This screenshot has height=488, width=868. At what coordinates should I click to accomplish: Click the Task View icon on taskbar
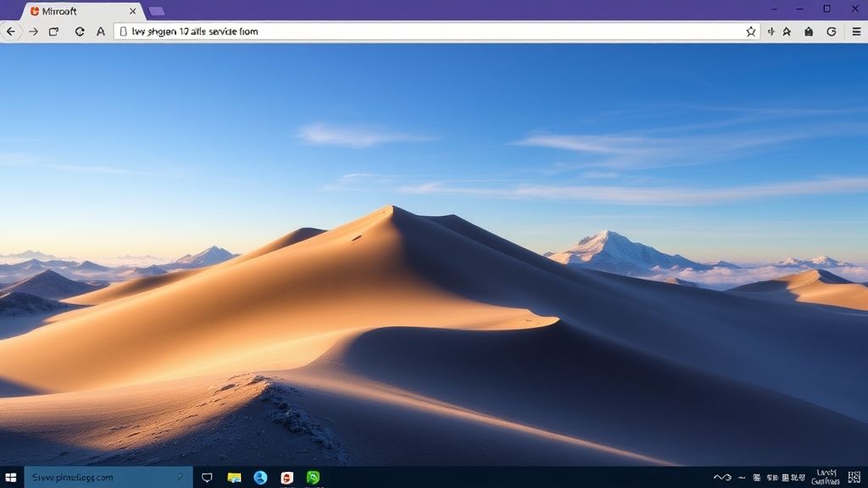coord(207,478)
